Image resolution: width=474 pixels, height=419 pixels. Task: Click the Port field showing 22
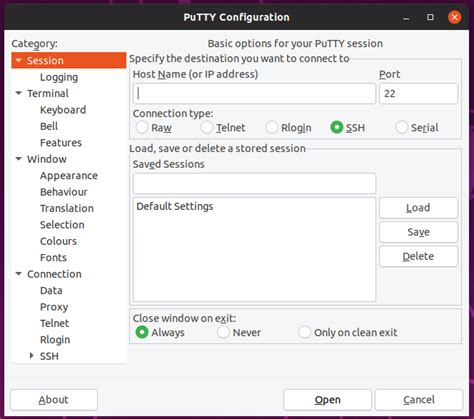pyautogui.click(x=418, y=93)
